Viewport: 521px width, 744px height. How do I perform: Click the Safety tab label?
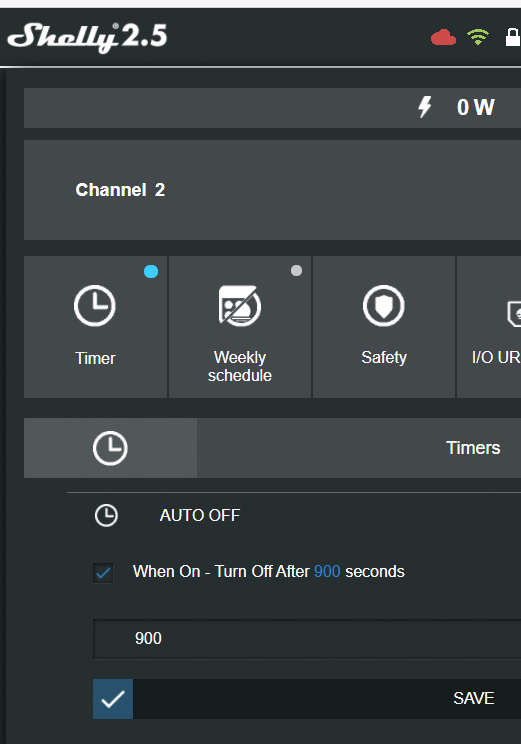coord(384,357)
